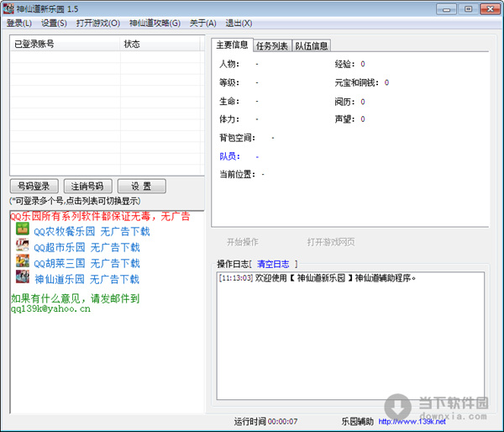Open the 登录(L) menu
This screenshot has height=432, width=504.
point(19,23)
